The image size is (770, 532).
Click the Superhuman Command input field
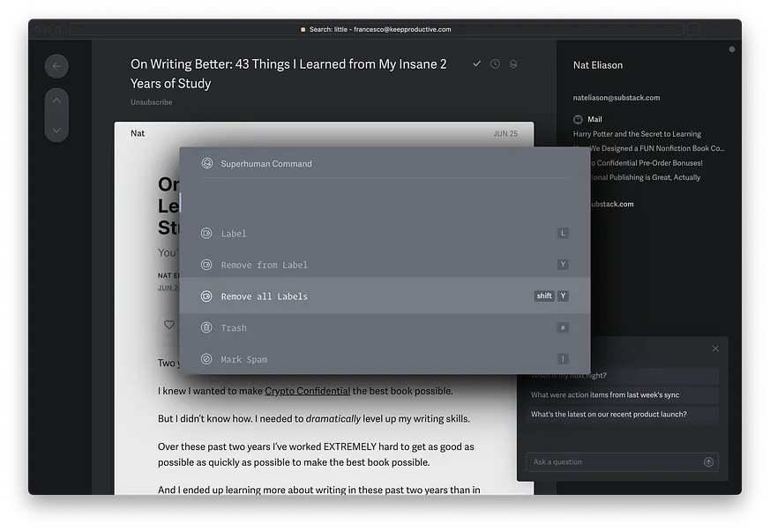(385, 201)
